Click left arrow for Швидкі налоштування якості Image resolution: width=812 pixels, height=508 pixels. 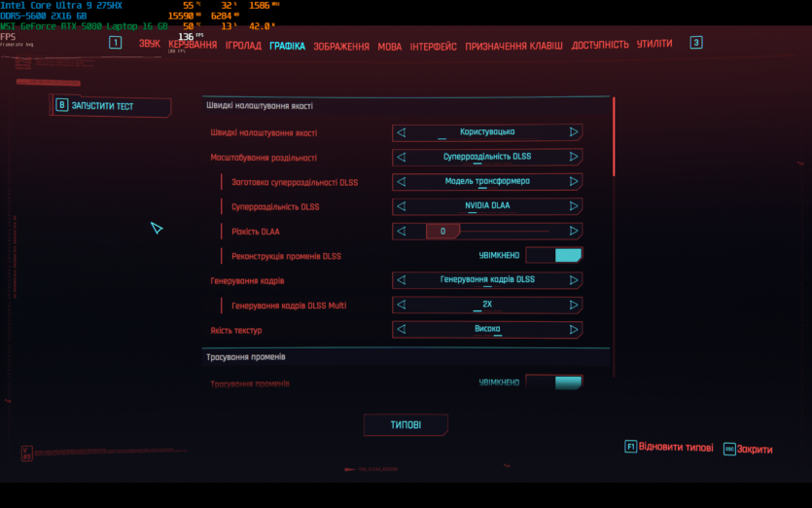402,132
